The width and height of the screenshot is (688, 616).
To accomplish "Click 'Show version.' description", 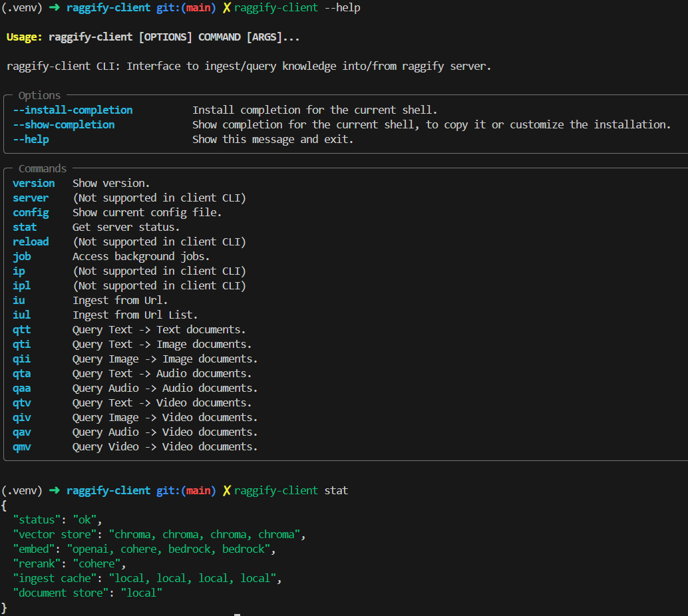I will [111, 184].
